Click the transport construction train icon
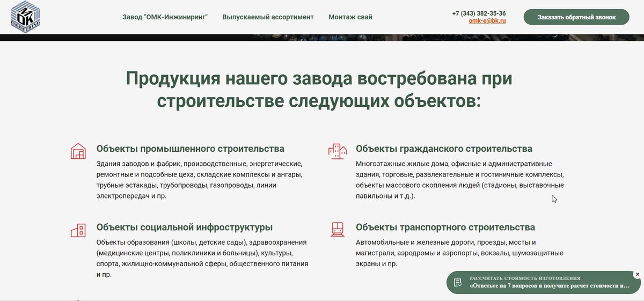Image resolution: width=644 pixels, height=301 pixels. pyautogui.click(x=338, y=230)
